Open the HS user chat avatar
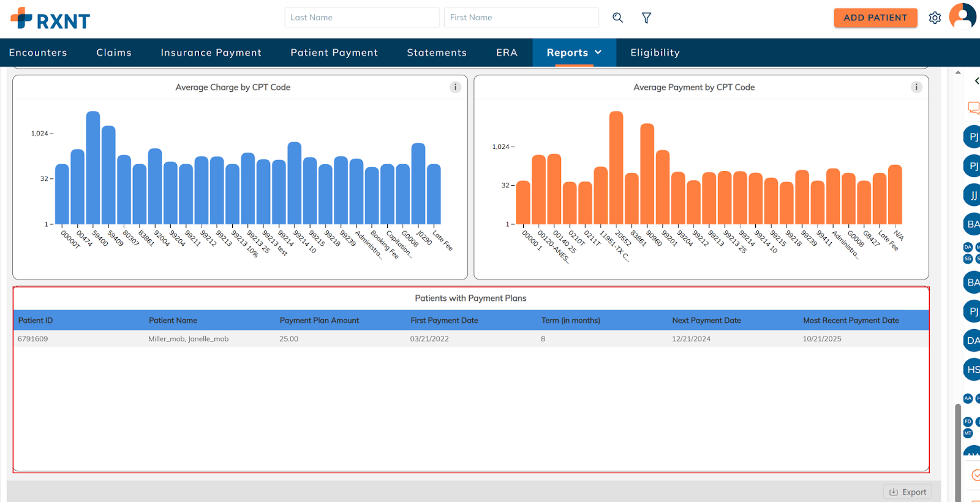Image resolution: width=980 pixels, height=502 pixels. (x=973, y=370)
